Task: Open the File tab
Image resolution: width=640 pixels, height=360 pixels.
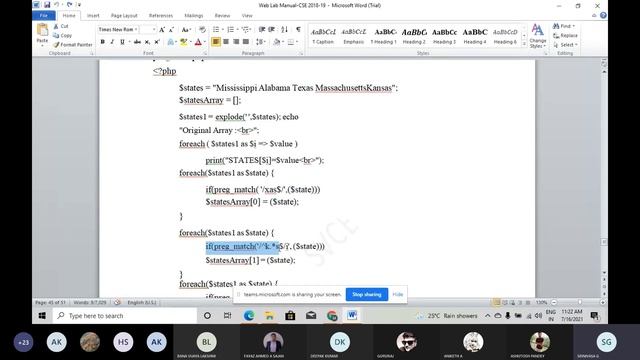Action: 44,16
